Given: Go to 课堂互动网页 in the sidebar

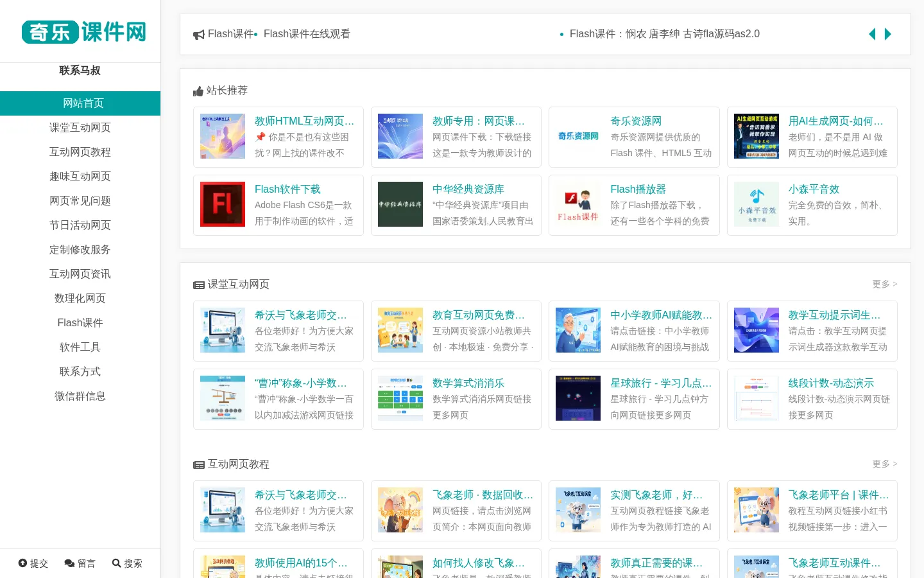Looking at the screenshot, I should coord(80,128).
